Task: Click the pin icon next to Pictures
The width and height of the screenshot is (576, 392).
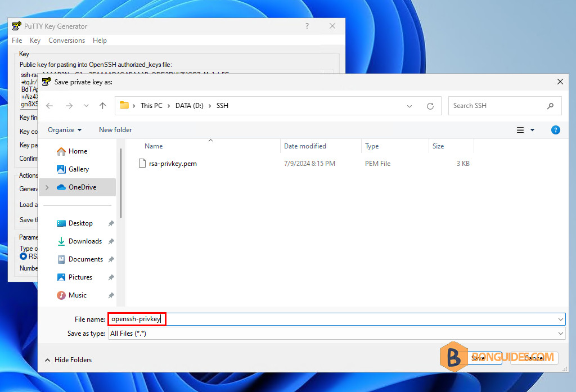Action: (111, 277)
